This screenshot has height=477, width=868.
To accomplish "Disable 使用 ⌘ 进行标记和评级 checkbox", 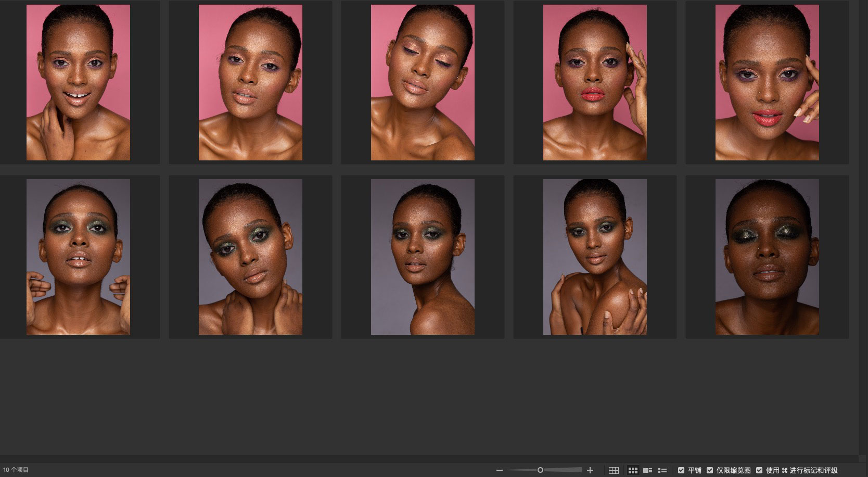I will [759, 470].
